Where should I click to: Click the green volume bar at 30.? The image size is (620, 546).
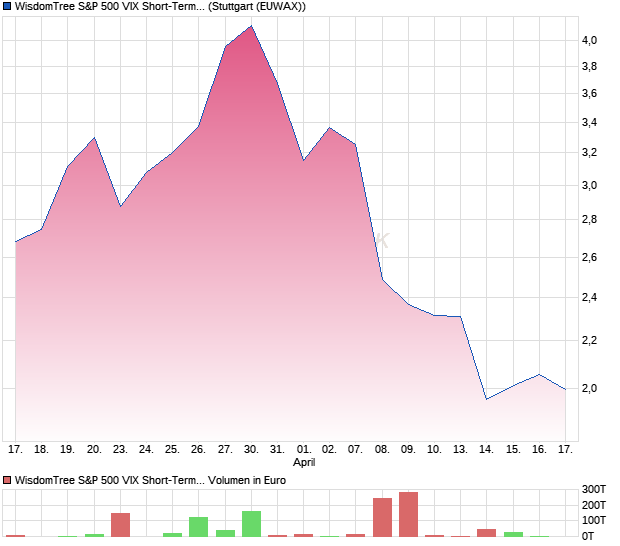click(251, 524)
